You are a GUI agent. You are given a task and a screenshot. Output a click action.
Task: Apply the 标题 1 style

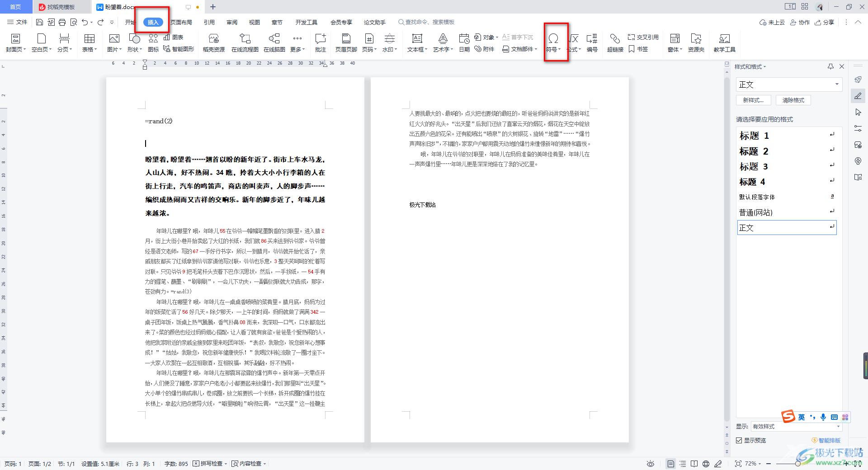tap(787, 136)
